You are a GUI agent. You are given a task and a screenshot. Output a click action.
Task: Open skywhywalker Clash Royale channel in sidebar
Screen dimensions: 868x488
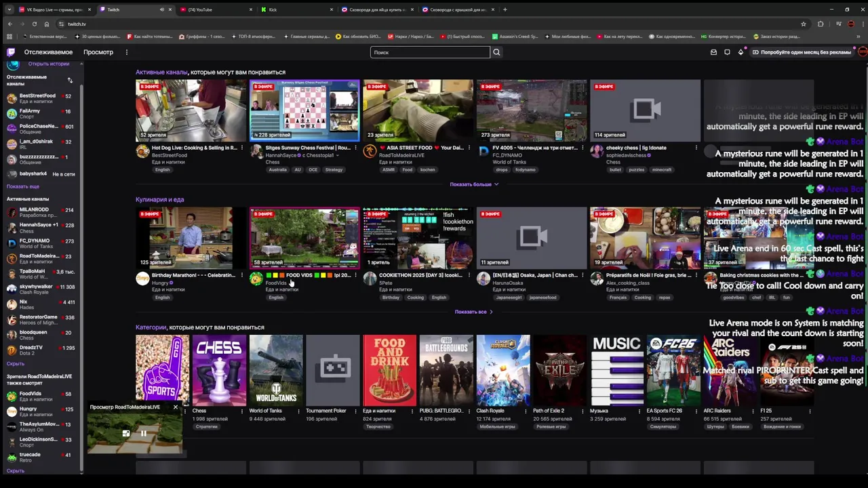click(41, 289)
